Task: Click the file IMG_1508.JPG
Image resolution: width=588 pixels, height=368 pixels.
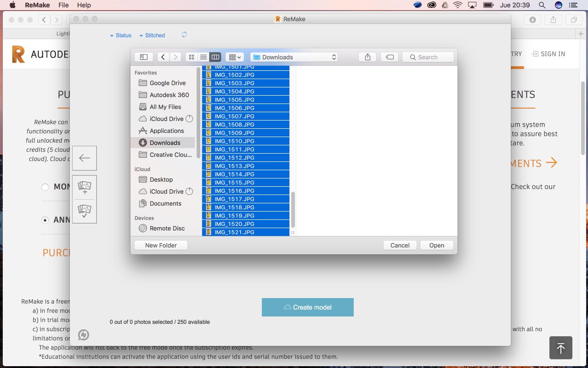Action: [246, 125]
